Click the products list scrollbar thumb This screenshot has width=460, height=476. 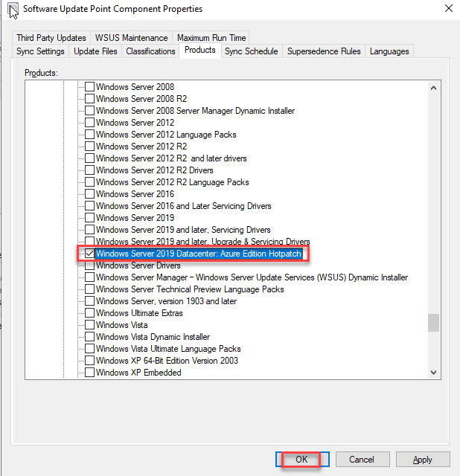click(433, 322)
